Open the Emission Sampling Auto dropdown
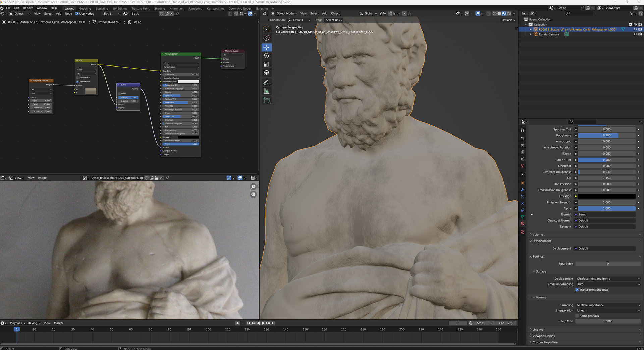Screen dimensions: 644x350 608,284
